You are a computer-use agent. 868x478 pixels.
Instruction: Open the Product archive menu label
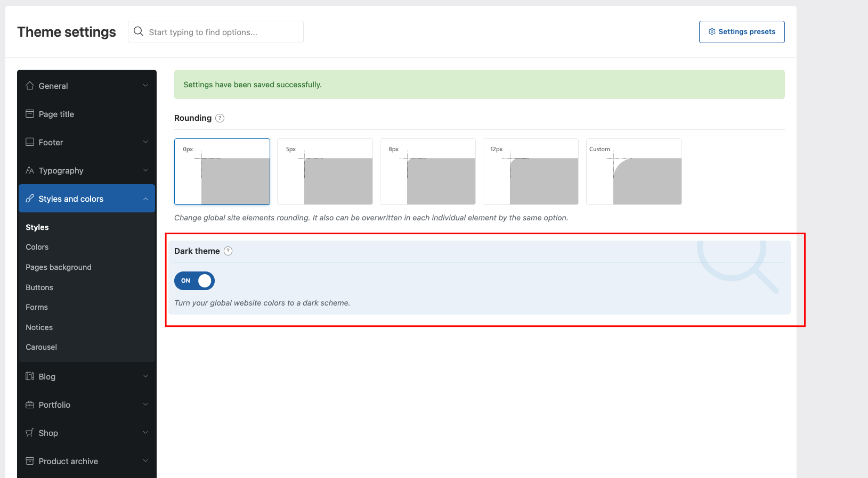(68, 461)
